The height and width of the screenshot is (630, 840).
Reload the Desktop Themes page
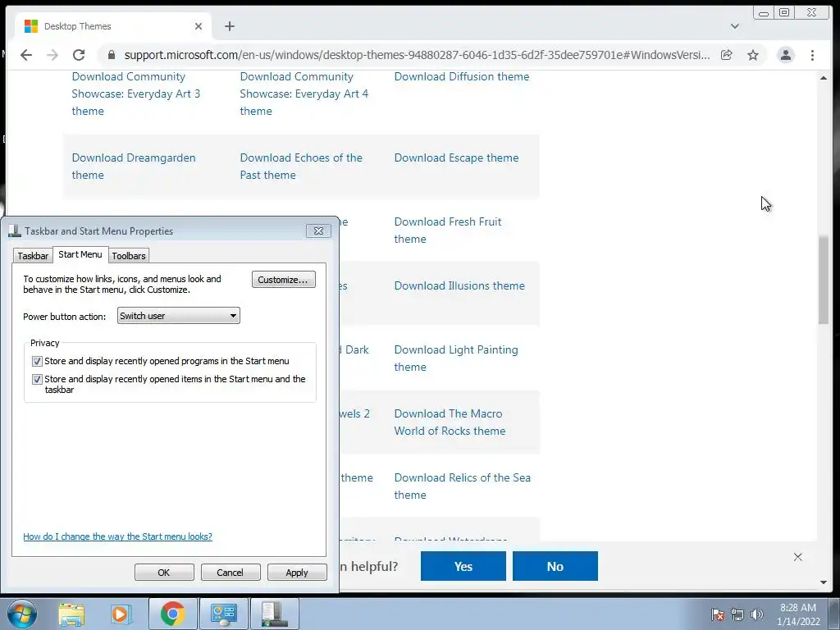[x=79, y=55]
